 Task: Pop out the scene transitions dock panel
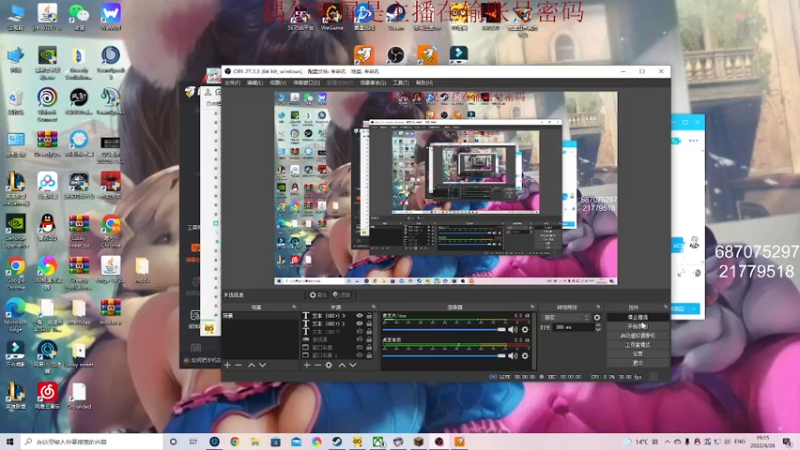tap(598, 307)
